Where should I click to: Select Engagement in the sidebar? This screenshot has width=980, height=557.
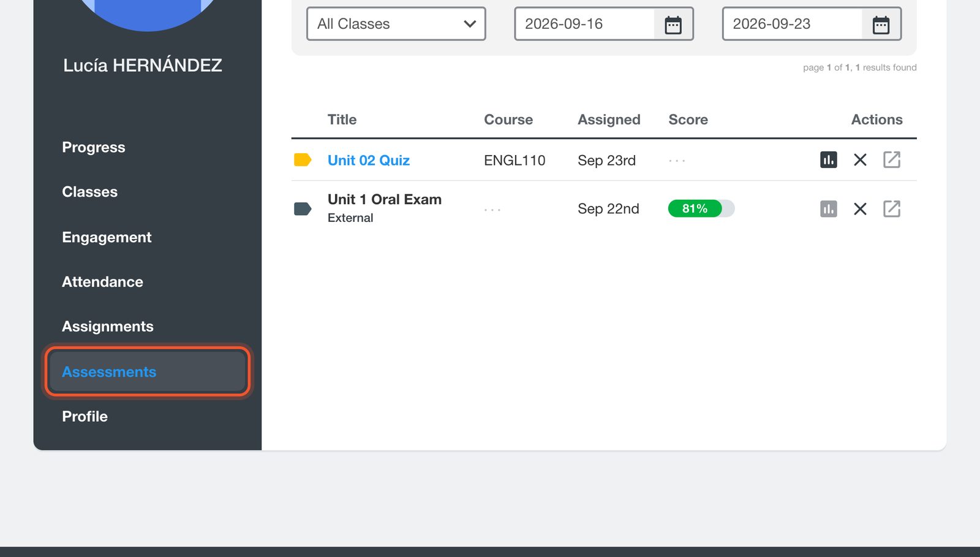107,237
